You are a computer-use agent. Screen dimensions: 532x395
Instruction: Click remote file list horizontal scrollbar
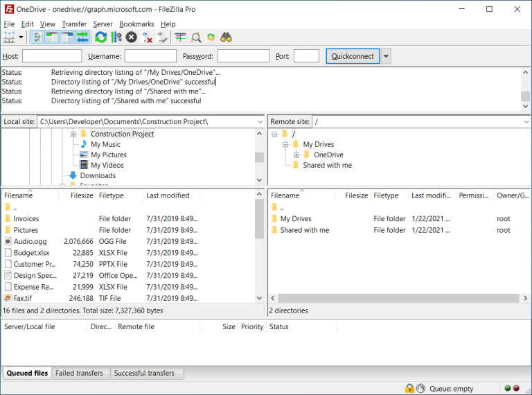tap(399, 298)
